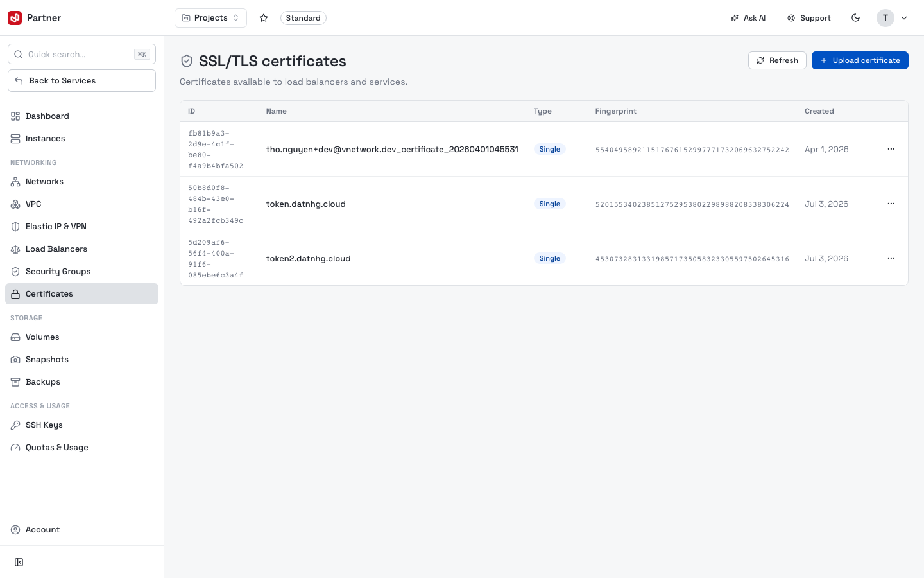The height and width of the screenshot is (578, 924).
Task: Click Upload certificate button
Action: point(860,60)
